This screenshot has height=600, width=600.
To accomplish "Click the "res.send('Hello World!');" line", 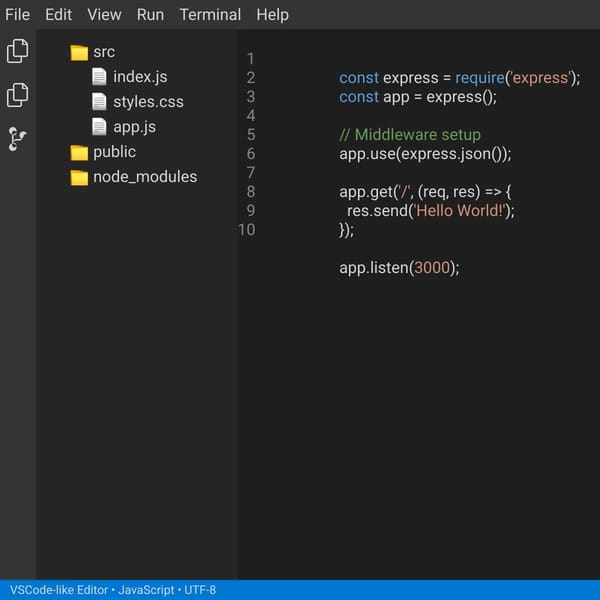I will point(431,211).
